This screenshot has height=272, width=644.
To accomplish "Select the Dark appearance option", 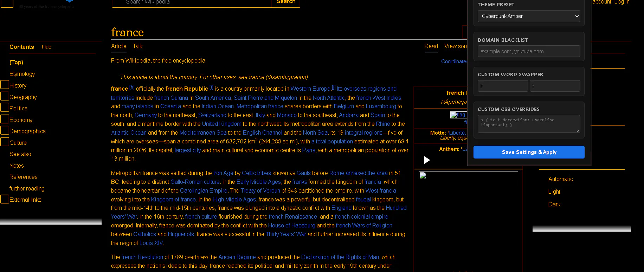I will 554,204.
